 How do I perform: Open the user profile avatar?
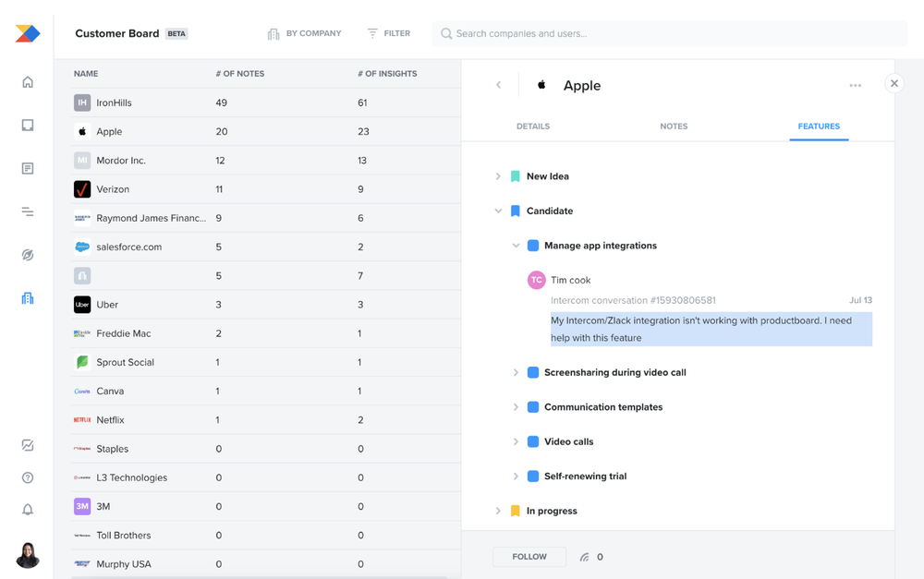28,555
